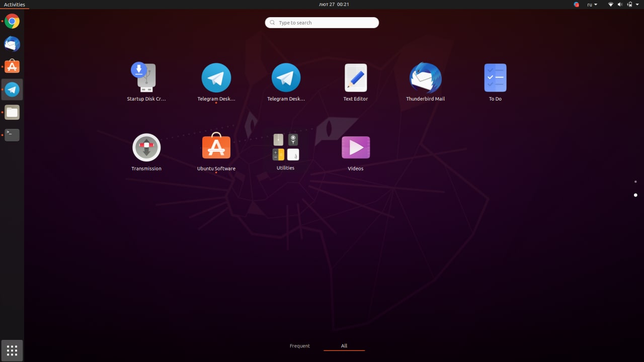Expand the system menu arrow
The width and height of the screenshot is (644, 362).
pos(637,5)
